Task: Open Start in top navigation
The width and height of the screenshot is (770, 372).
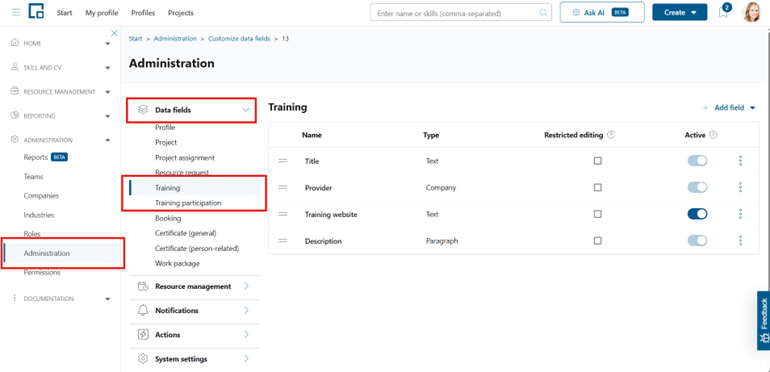Action: (x=64, y=13)
